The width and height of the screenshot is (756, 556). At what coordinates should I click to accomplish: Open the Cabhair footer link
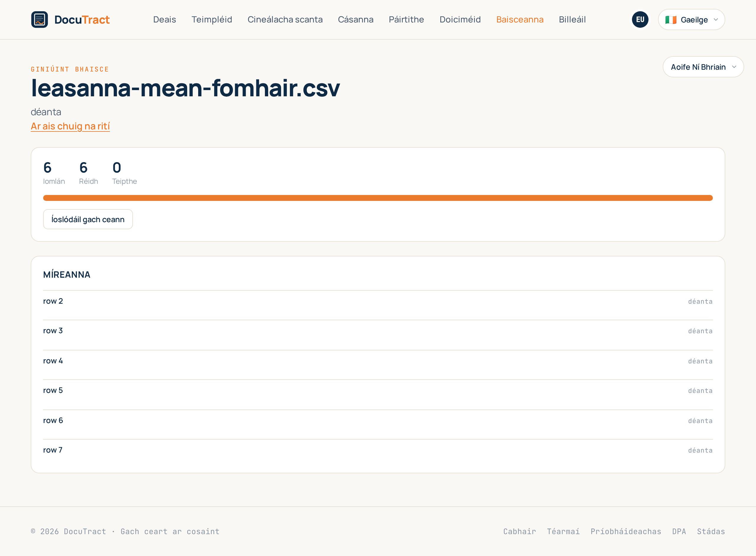tap(519, 531)
